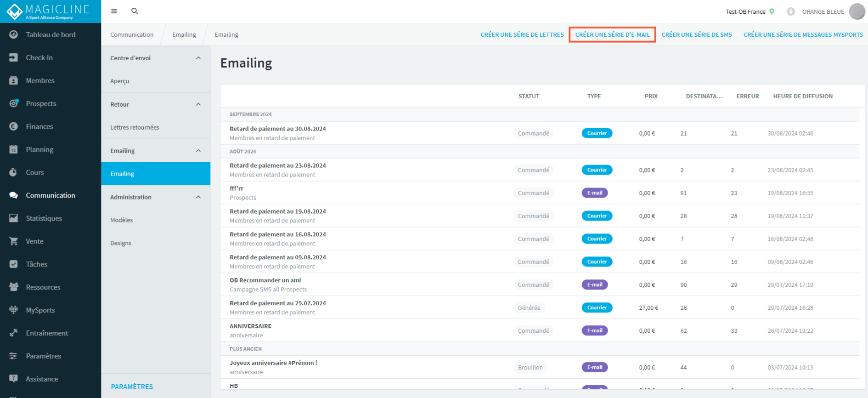868x398 pixels.
Task: Click the Finances euro icon
Action: click(x=14, y=126)
